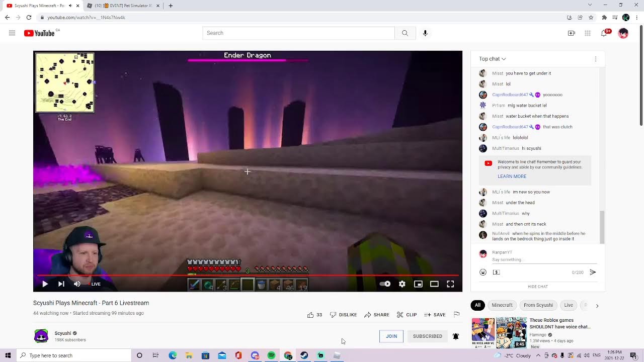This screenshot has width=644, height=362.
Task: Open Scyushi's channel avatar
Action: (x=41, y=336)
